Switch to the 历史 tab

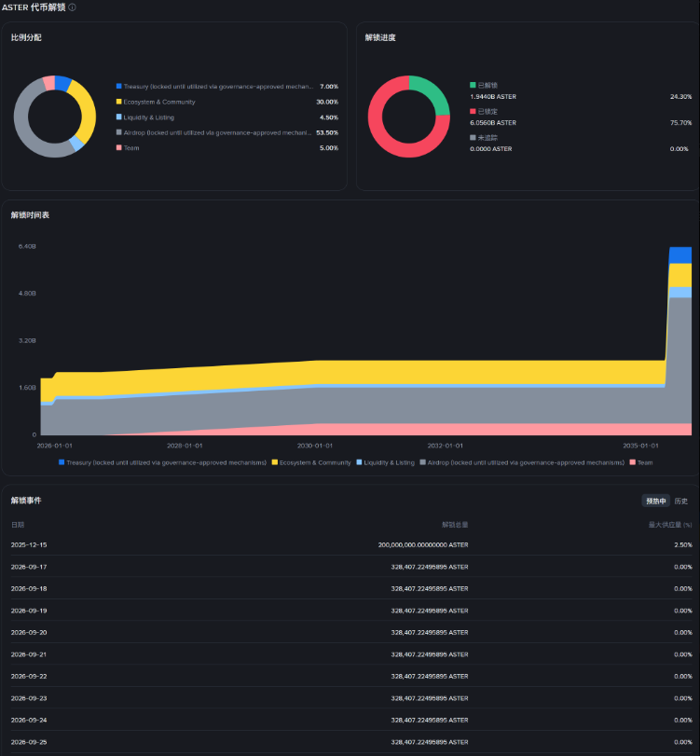(680, 501)
